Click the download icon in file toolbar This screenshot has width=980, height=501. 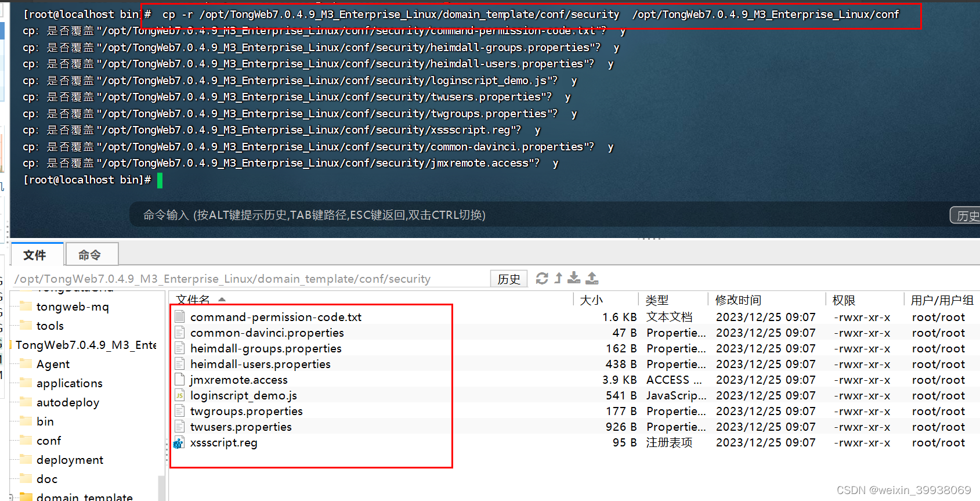click(574, 278)
